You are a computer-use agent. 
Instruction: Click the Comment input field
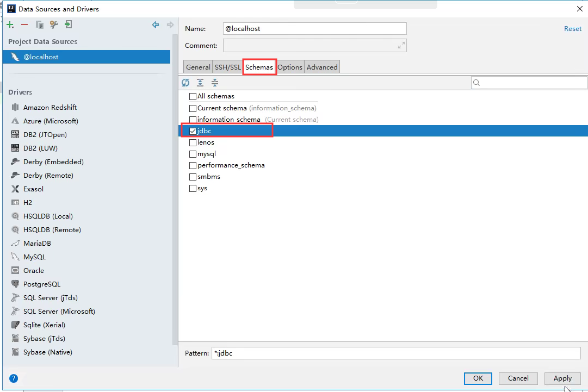click(314, 45)
